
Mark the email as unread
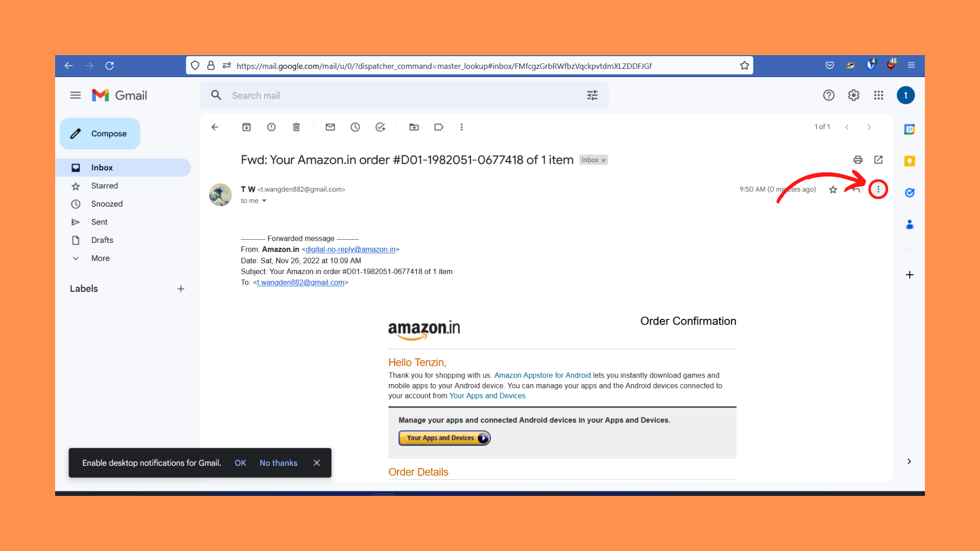pos(330,127)
